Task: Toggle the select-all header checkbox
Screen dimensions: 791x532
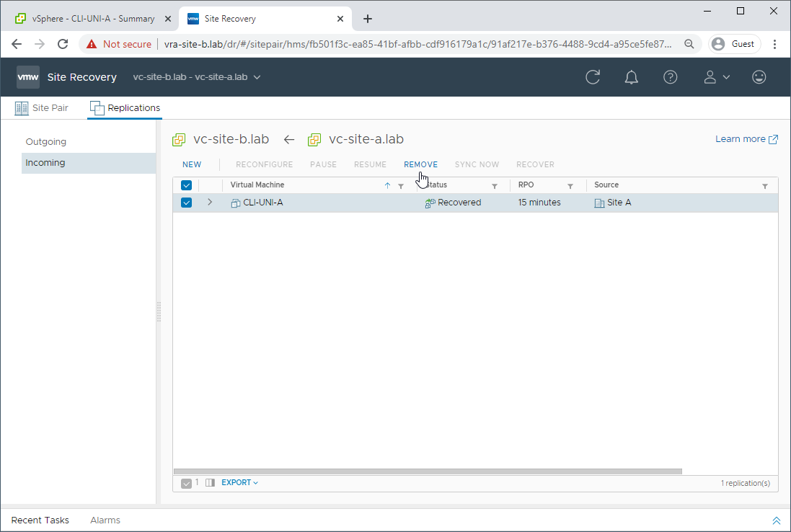Action: [186, 185]
